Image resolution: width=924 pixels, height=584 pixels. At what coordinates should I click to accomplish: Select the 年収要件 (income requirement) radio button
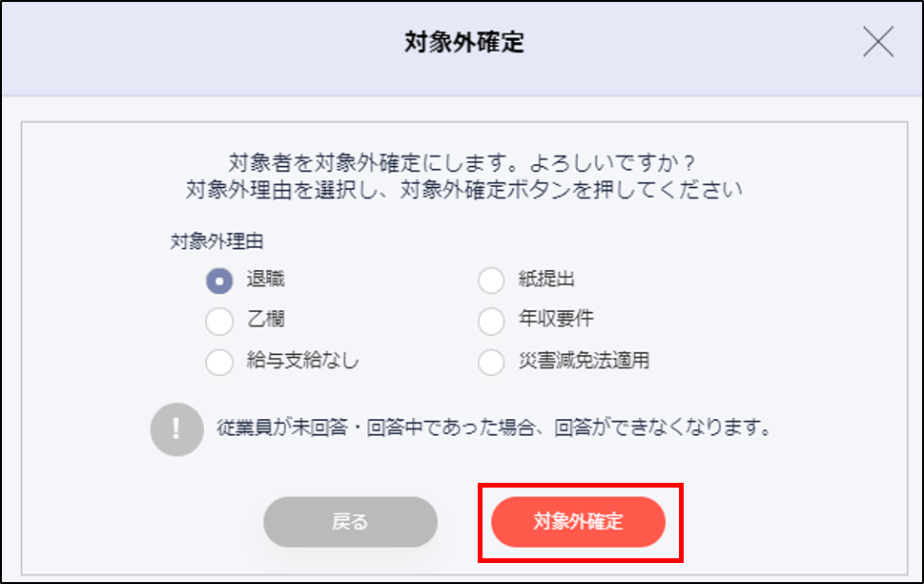pyautogui.click(x=491, y=322)
